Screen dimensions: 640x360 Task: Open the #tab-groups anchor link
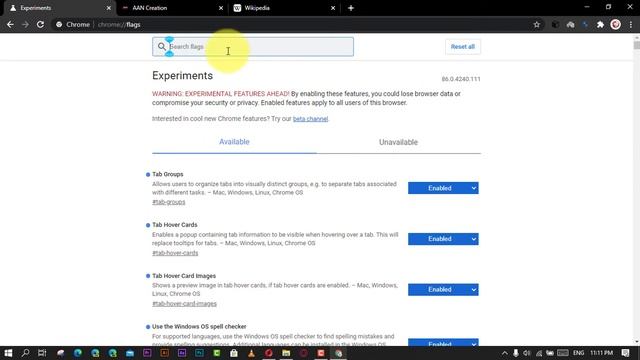point(169,202)
